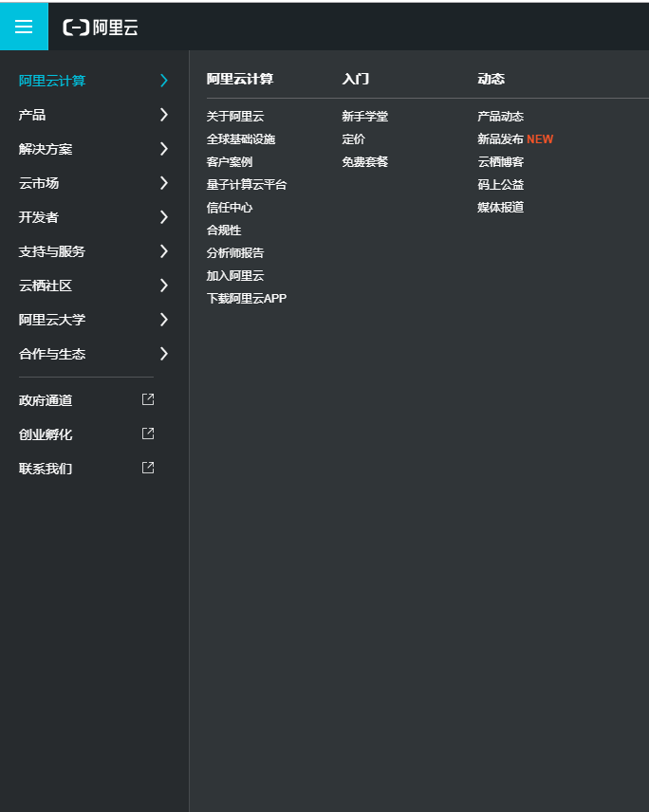Open the 定价 pricing link
This screenshot has width=649, height=812.
(x=354, y=139)
